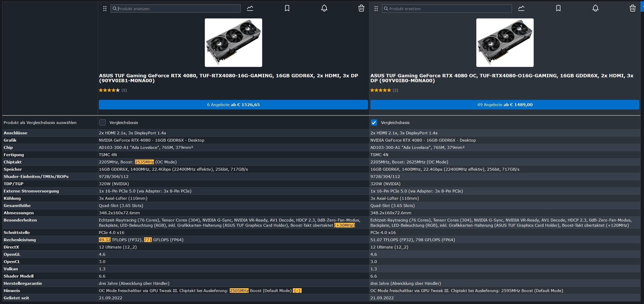Click drag handle of first product column
The width and height of the screenshot is (644, 304).
click(x=105, y=9)
